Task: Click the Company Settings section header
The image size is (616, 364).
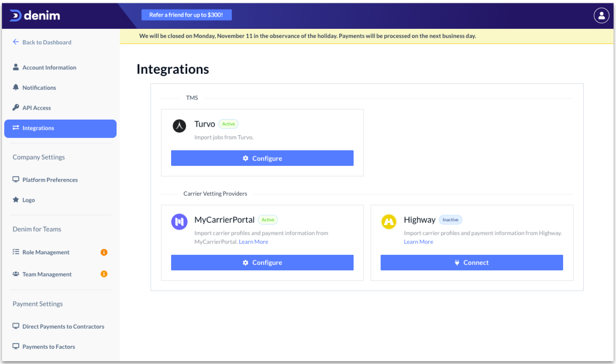Action: (39, 157)
